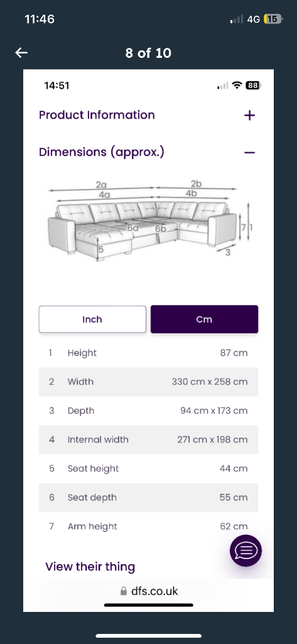Viewport: 297px width, 644px height.
Task: Tap the inner screenshot Wi-Fi icon
Action: tap(237, 86)
